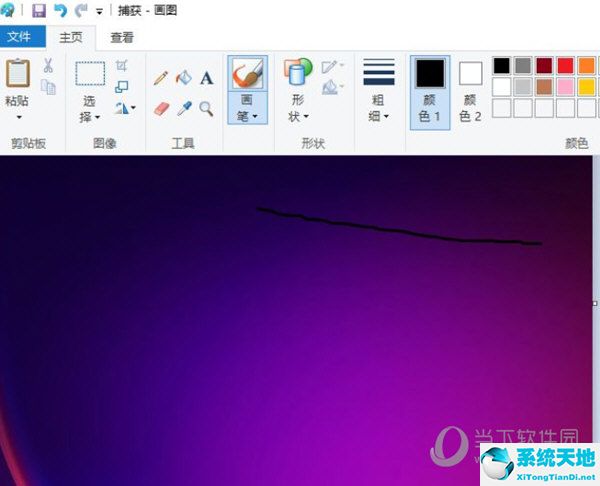Select the Magnifier tool

[x=207, y=109]
